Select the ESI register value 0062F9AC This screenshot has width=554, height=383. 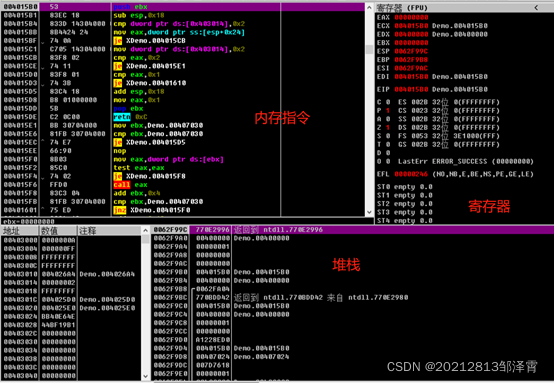(411, 68)
